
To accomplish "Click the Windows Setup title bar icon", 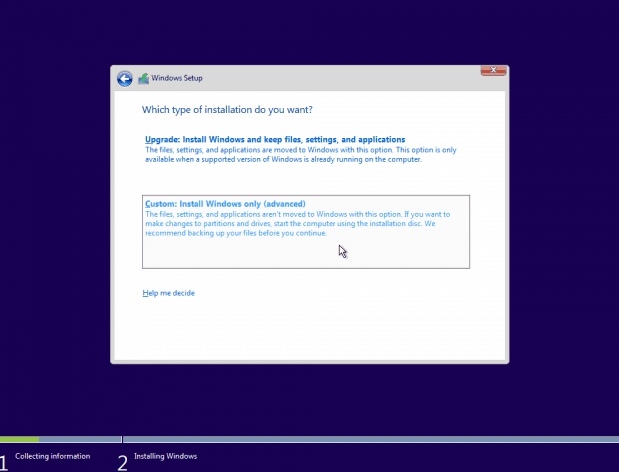I will pyautogui.click(x=143, y=78).
